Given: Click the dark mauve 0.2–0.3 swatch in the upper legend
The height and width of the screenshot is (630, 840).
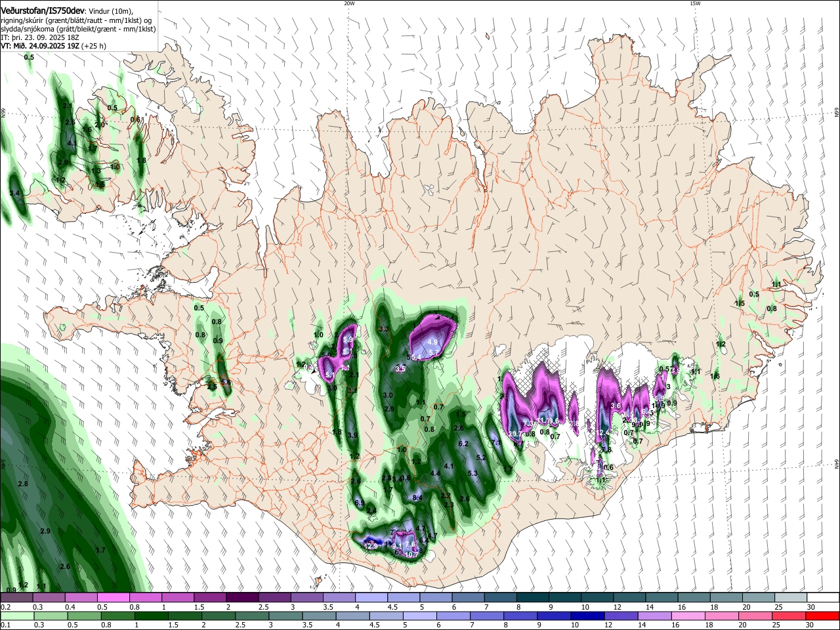Looking at the screenshot, I should point(16,598).
